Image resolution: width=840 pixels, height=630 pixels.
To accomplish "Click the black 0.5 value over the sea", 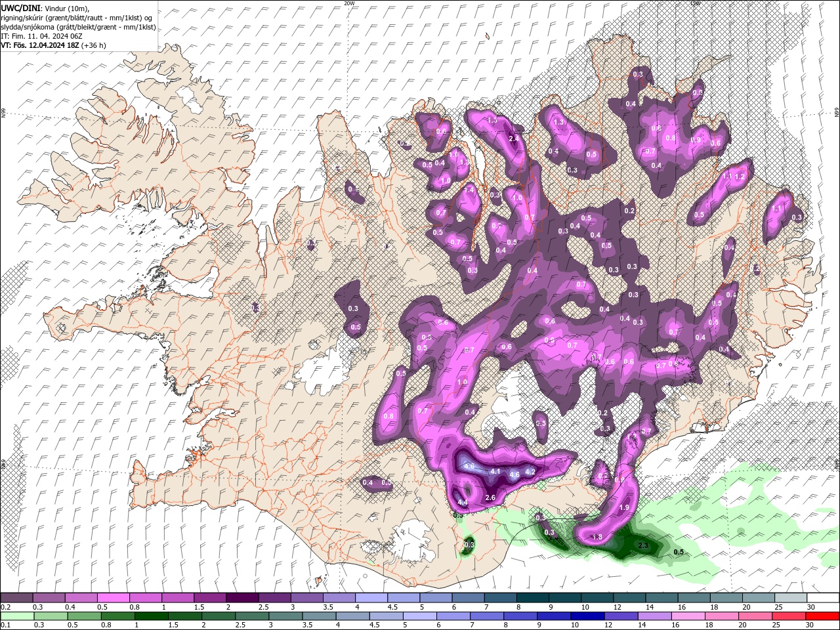I will [x=679, y=552].
